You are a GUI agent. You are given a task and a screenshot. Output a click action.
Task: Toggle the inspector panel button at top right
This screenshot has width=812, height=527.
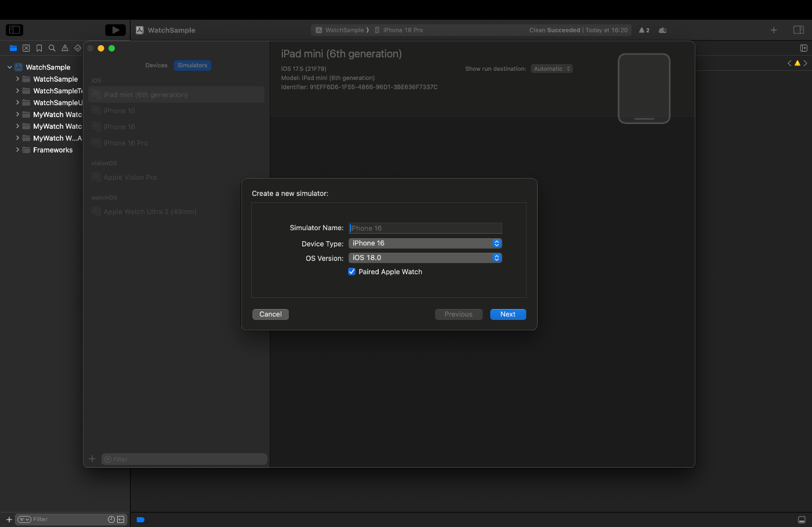[799, 30]
